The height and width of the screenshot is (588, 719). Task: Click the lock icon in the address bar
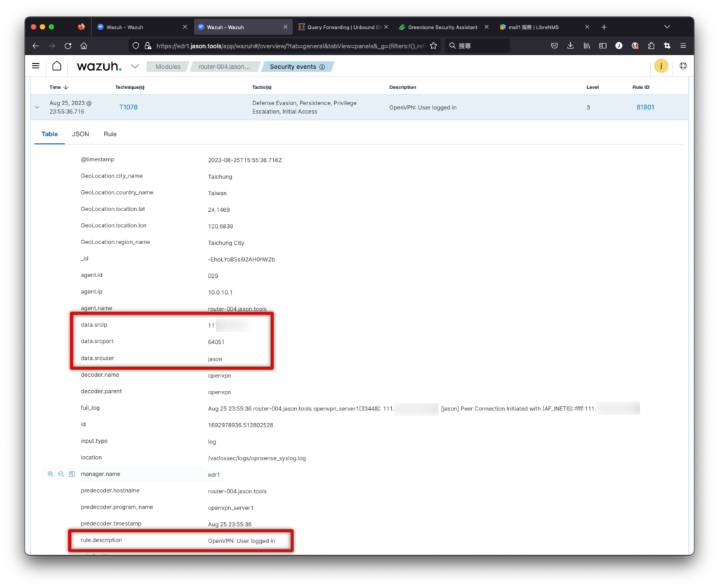pos(147,46)
